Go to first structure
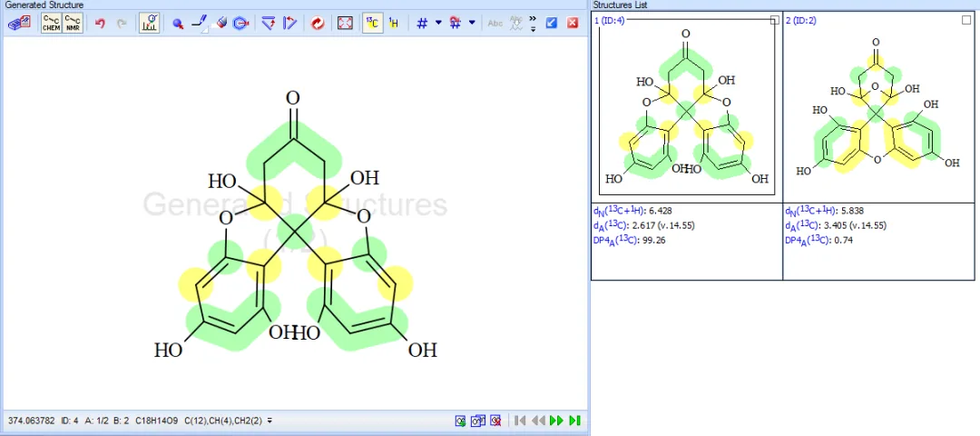Screen dimensions: 980x436 pyautogui.click(x=520, y=421)
